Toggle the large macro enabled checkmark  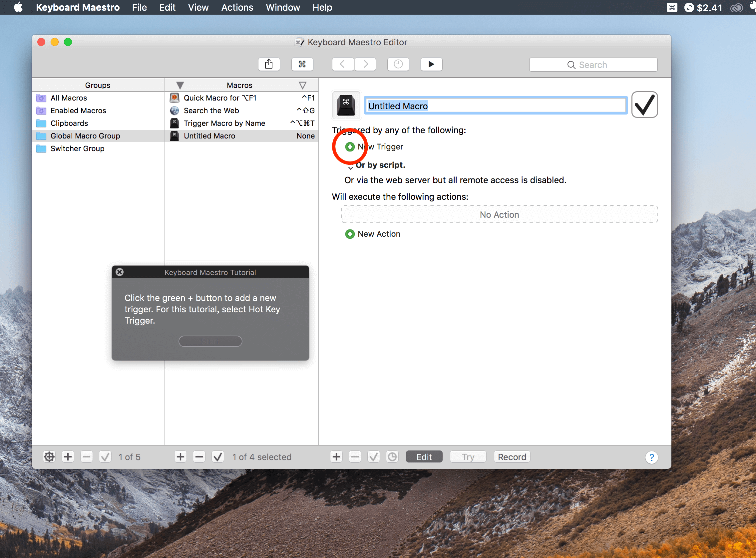(x=644, y=105)
